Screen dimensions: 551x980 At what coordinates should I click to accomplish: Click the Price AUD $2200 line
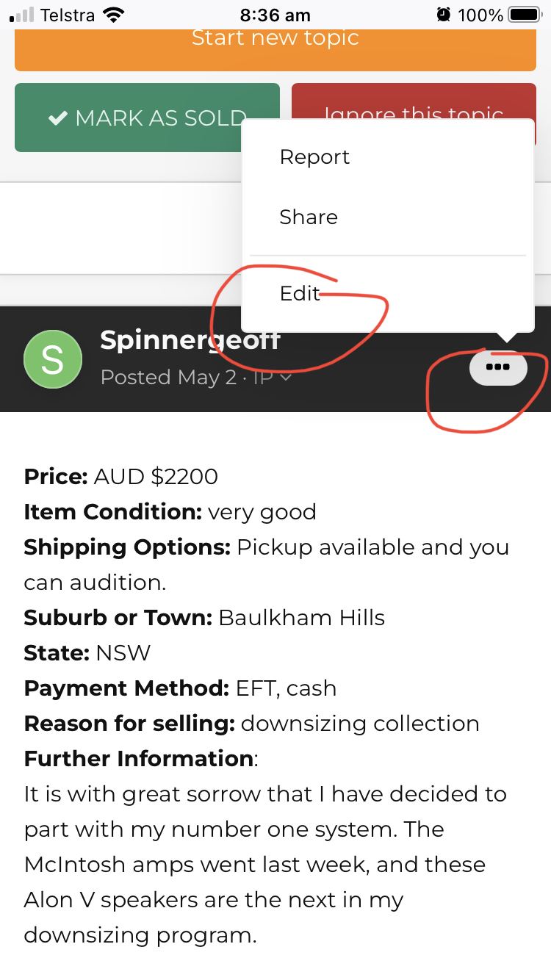[121, 476]
